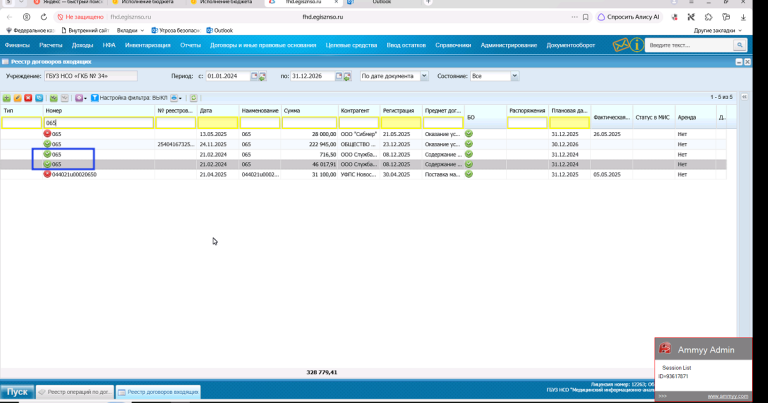The height and width of the screenshot is (403, 768).
Task: Select the row with sum 222 945,00
Action: coord(363,144)
